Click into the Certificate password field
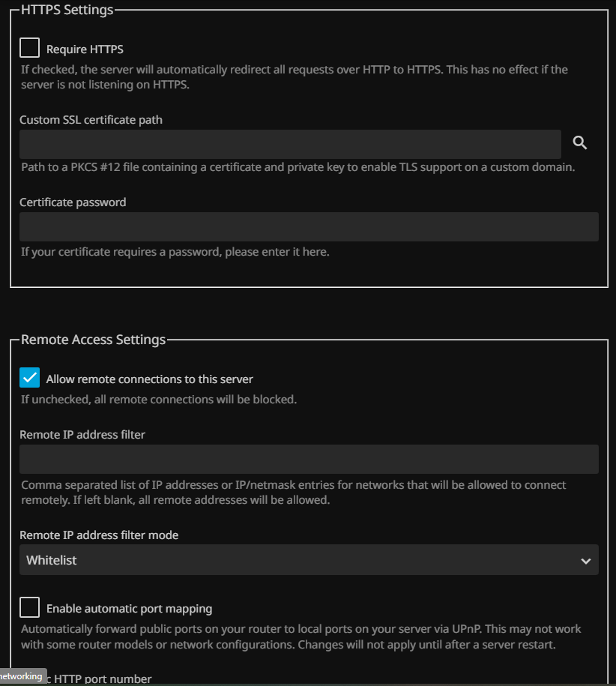Image resolution: width=616 pixels, height=686 pixels. click(309, 226)
